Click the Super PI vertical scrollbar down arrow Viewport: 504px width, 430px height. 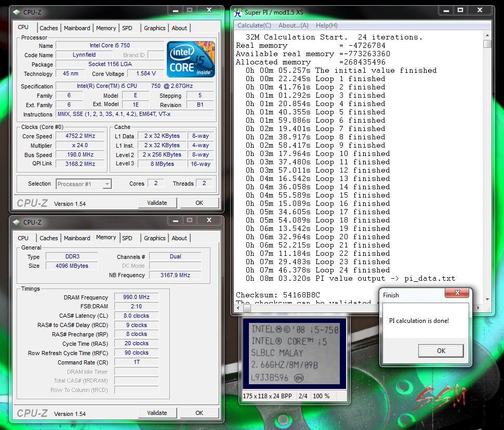pos(487,299)
